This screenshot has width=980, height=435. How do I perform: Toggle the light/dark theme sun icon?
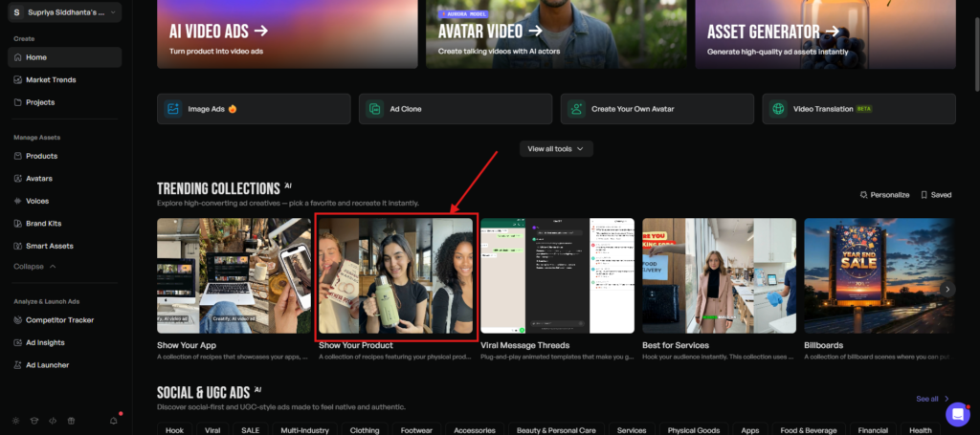pos(16,420)
